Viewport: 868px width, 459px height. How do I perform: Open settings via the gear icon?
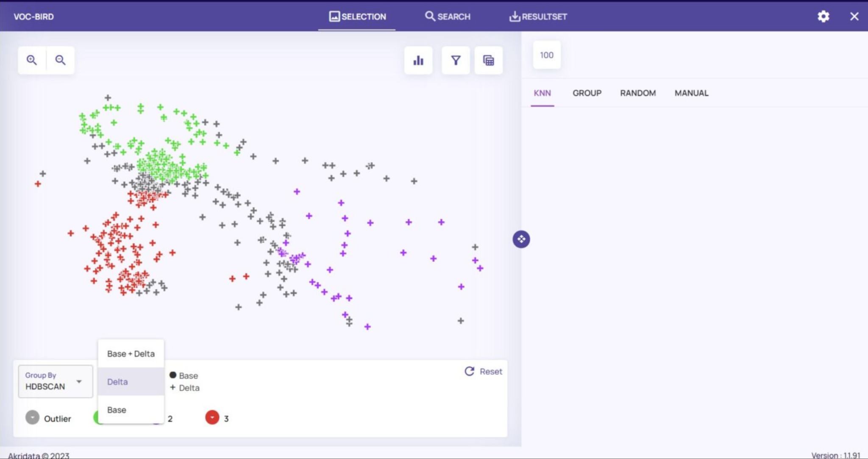[x=823, y=17]
